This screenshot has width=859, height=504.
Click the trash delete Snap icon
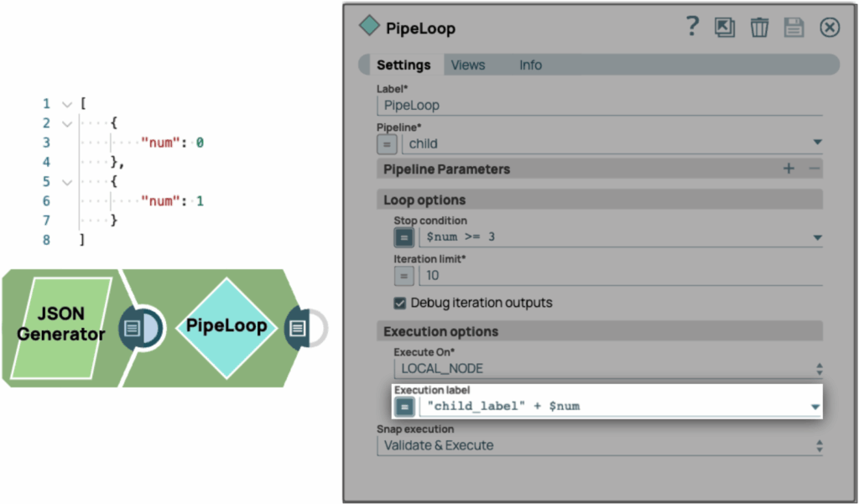tap(759, 28)
